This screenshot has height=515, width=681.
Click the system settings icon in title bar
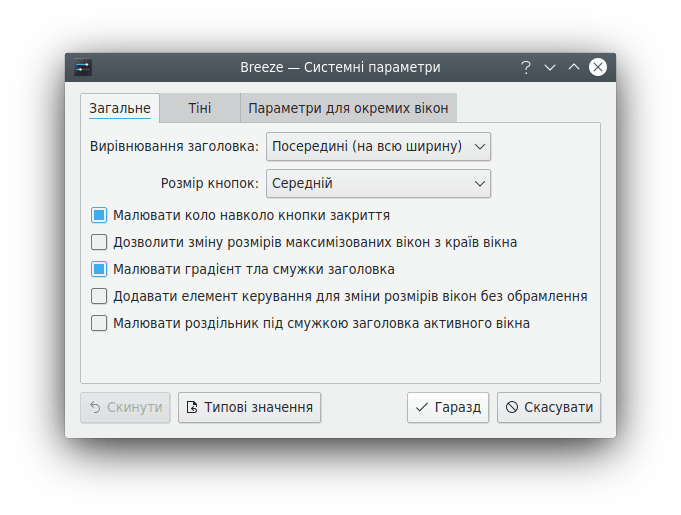tap(83, 67)
